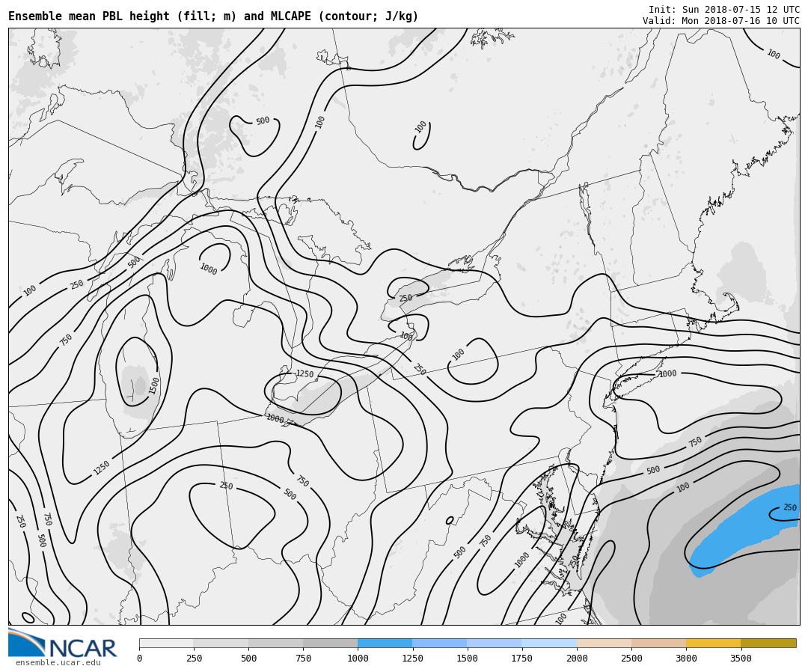Click the colorbar tick label '1500'

(467, 658)
